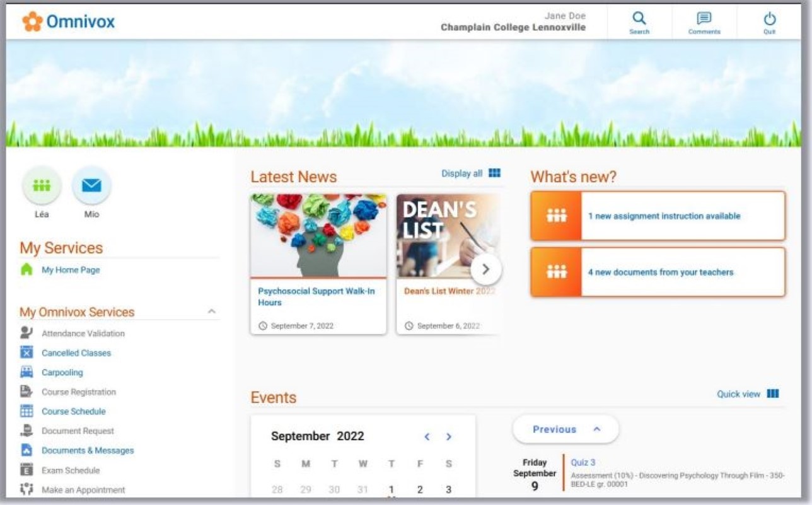The image size is (812, 505).
Task: Click the Course Registration icon
Action: click(26, 392)
